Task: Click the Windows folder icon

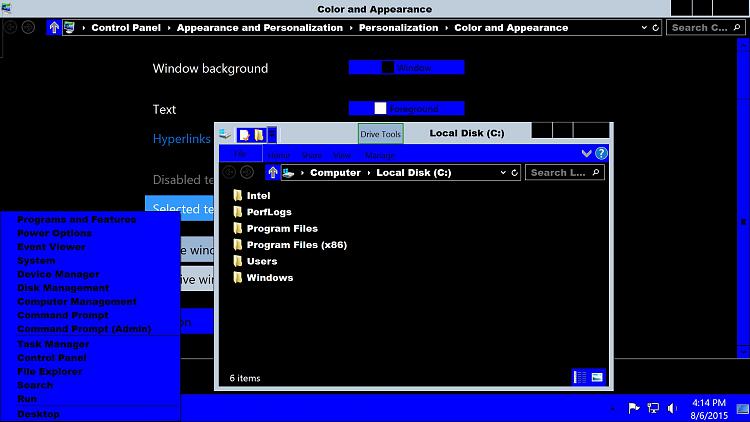Action: pos(238,278)
